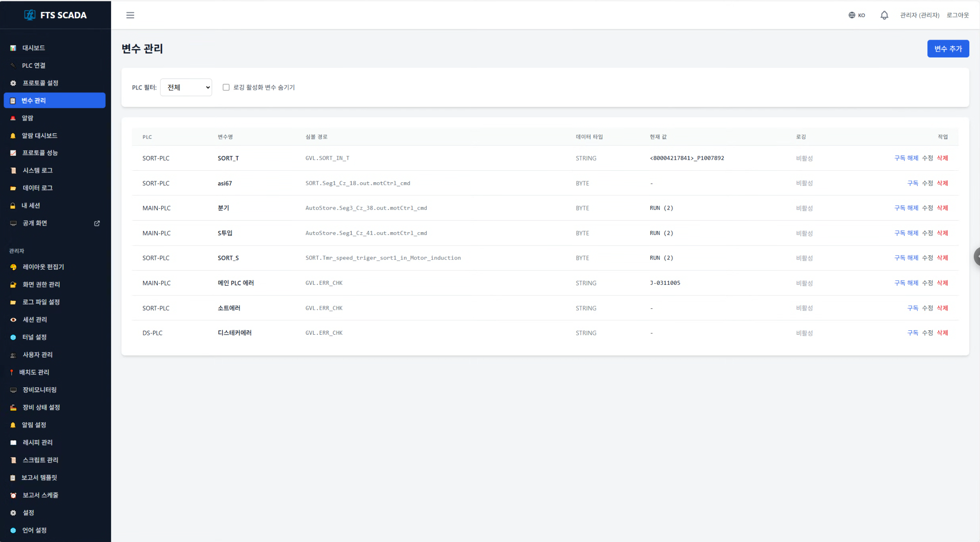Click the 보고서 스케줄 alarm clock icon
Image resolution: width=980 pixels, height=542 pixels.
coord(13,495)
